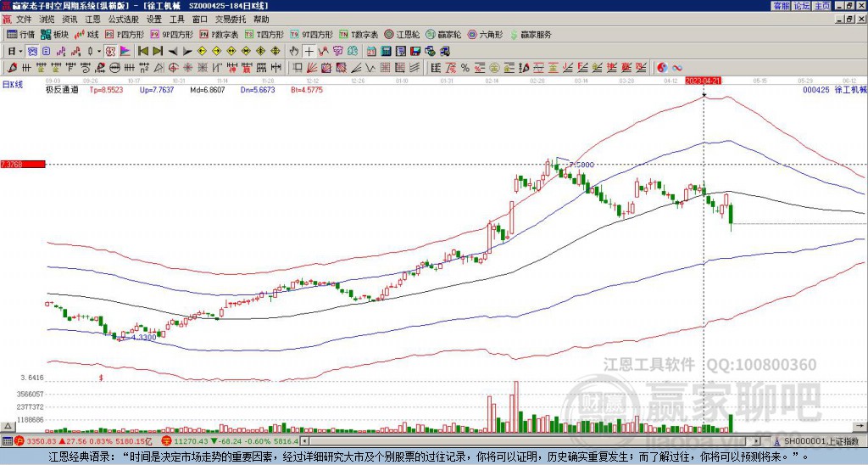Click the 4.3300 low price annotation
The image size is (868, 465).
pyautogui.click(x=142, y=337)
